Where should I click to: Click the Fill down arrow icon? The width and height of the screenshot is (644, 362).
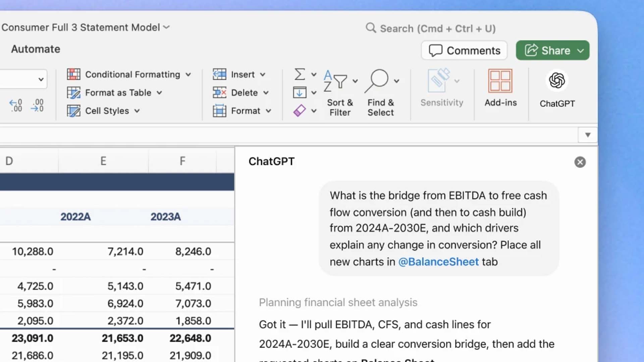(x=300, y=93)
